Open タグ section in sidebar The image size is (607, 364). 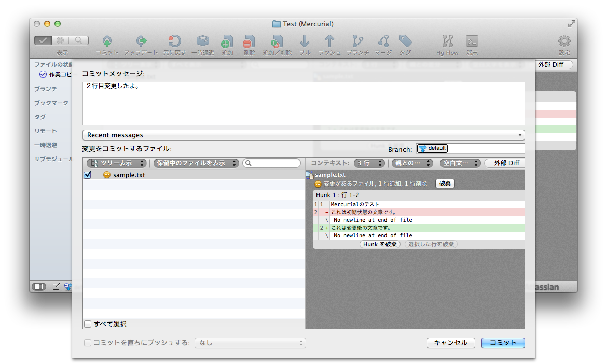40,117
